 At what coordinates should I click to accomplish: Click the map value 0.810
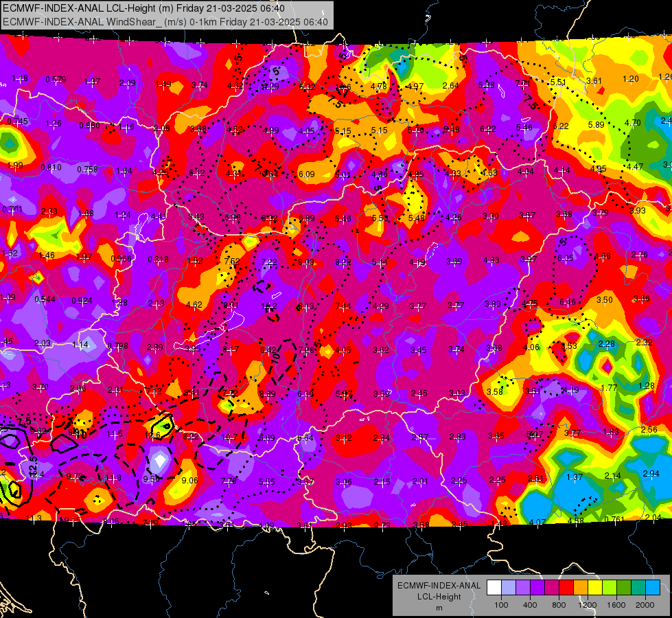click(x=51, y=168)
